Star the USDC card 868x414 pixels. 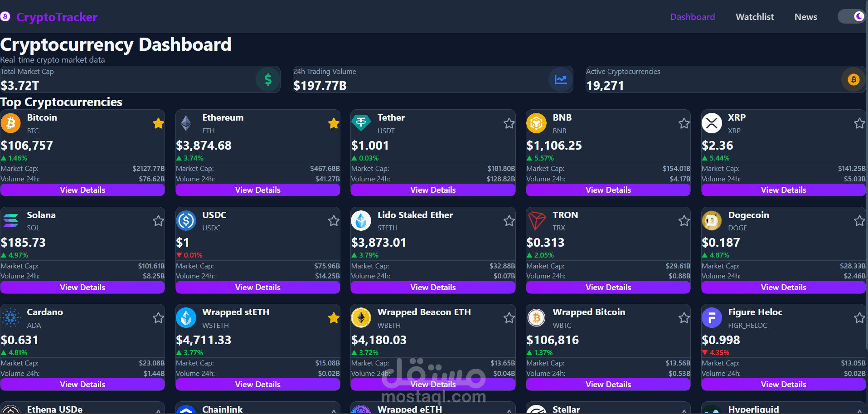(334, 221)
